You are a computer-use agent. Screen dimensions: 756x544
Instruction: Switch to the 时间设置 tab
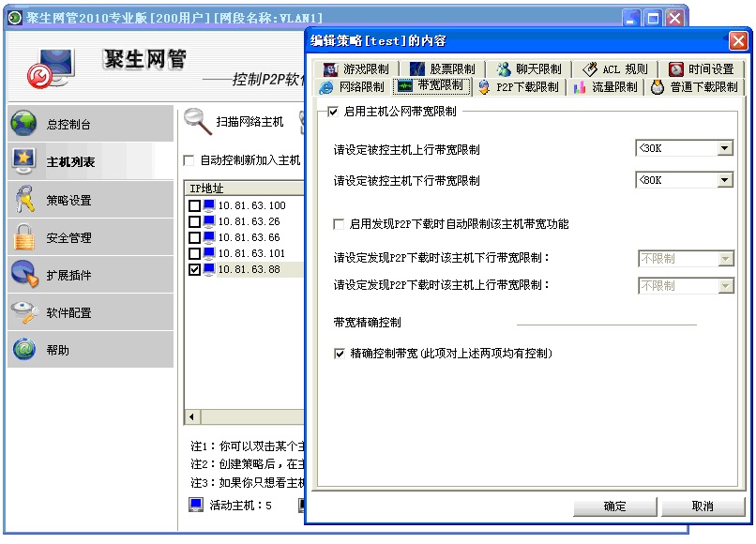point(701,69)
